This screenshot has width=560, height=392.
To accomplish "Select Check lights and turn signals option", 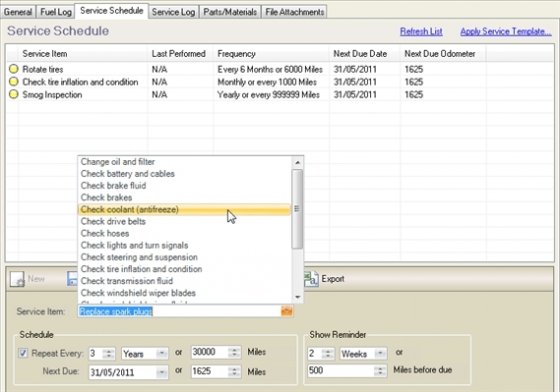I will 184,245.
